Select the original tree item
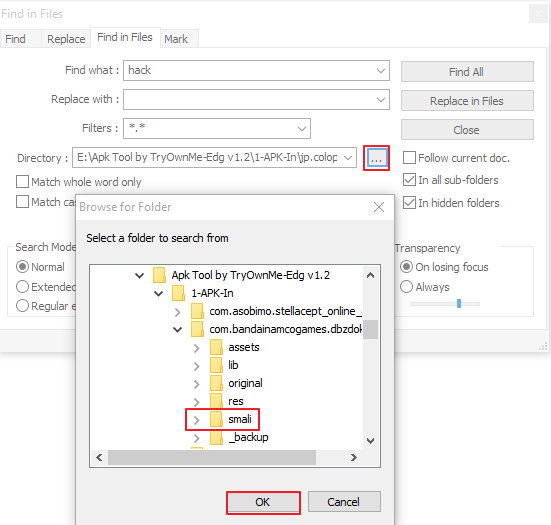Image resolution: width=551 pixels, height=525 pixels. point(245,383)
